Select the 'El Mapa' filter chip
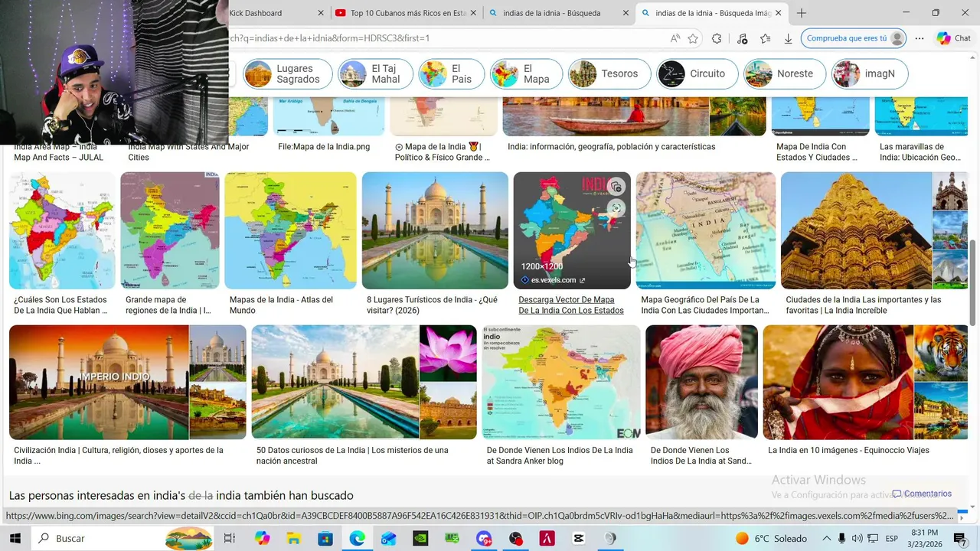This screenshot has height=551, width=980. coord(526,74)
